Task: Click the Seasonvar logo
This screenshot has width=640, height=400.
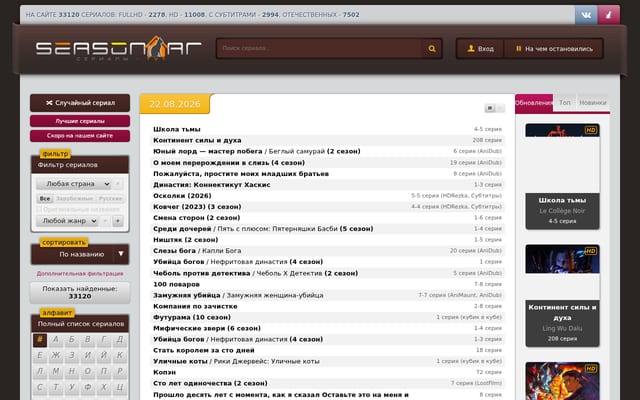Action: pyautogui.click(x=118, y=48)
